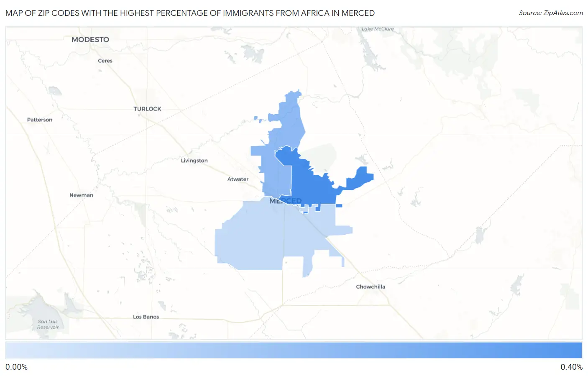
Task: Click the Source: ZipAtlas.com attribution
Action: click(x=551, y=13)
